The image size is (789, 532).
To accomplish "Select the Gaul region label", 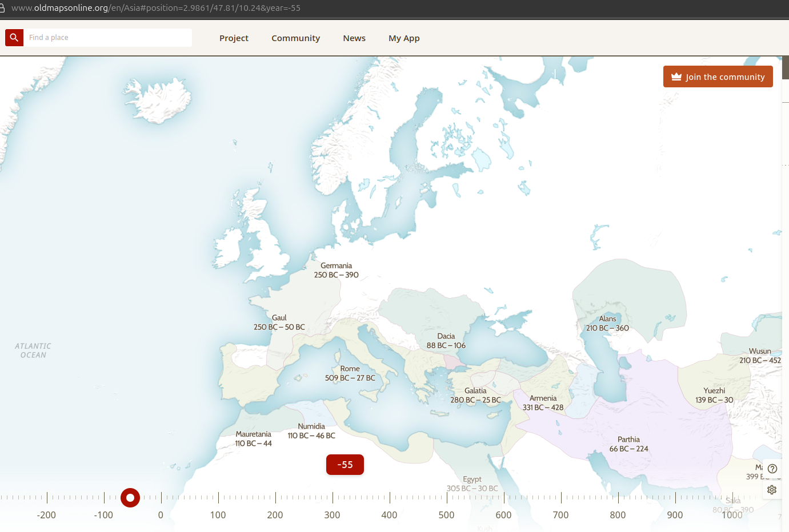I will tap(279, 323).
